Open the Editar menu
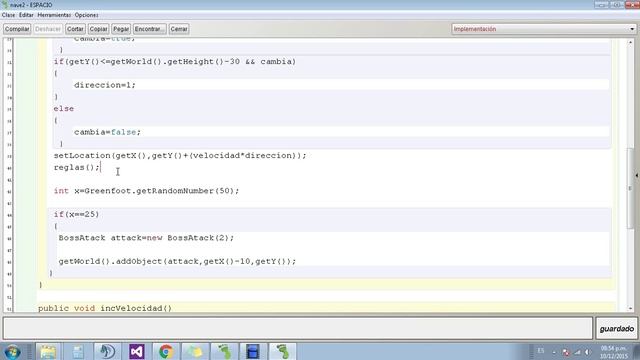640x360 pixels. tap(26, 15)
